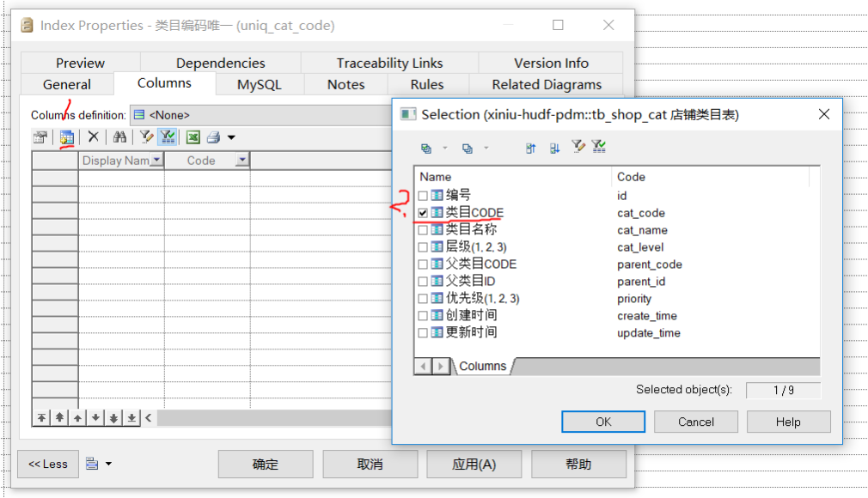Open Find with the binoculars icon
The image size is (868, 498).
[119, 137]
